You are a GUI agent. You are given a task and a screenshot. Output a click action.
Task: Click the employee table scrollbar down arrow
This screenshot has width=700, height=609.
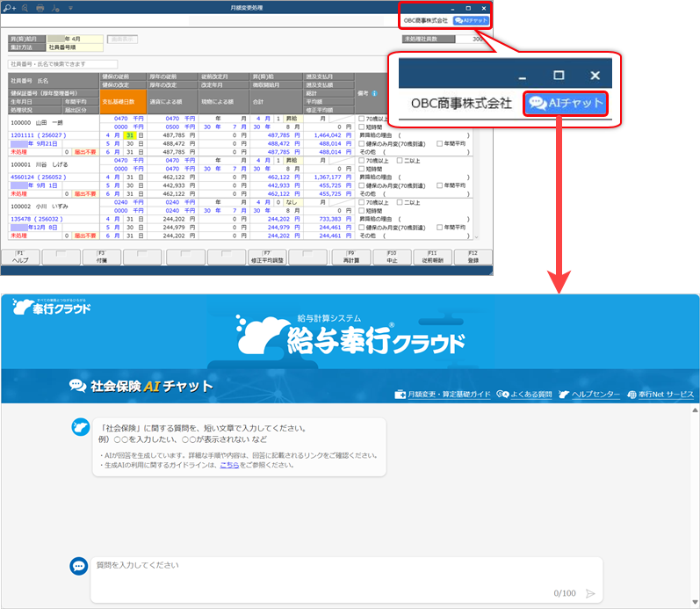tap(476, 236)
